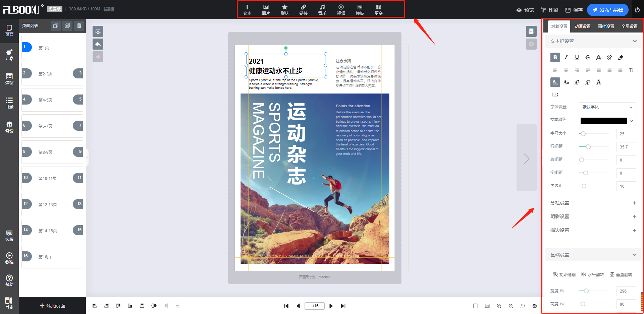Screen dimensions: 644x314
Task: Open 页面 pages tab in sidebar
Action: click(x=9, y=31)
